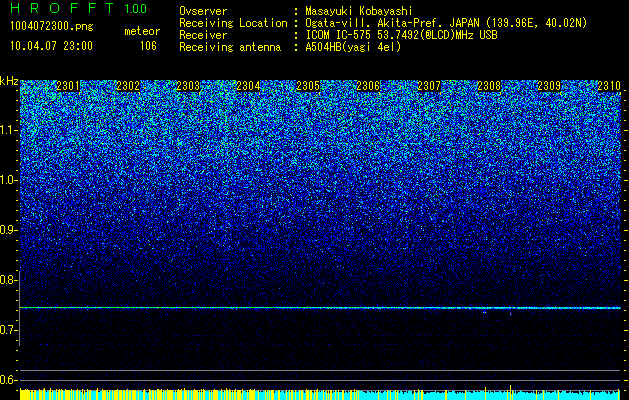Click the 2304 time marker

pos(248,86)
